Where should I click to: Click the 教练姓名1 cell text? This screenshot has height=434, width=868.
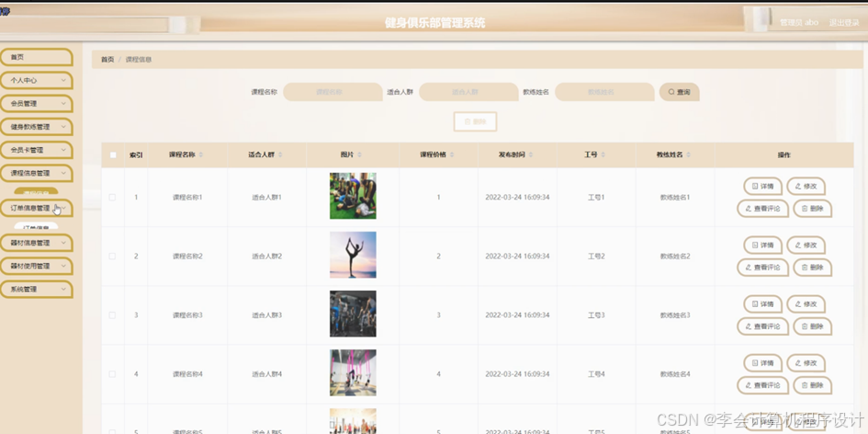(675, 198)
